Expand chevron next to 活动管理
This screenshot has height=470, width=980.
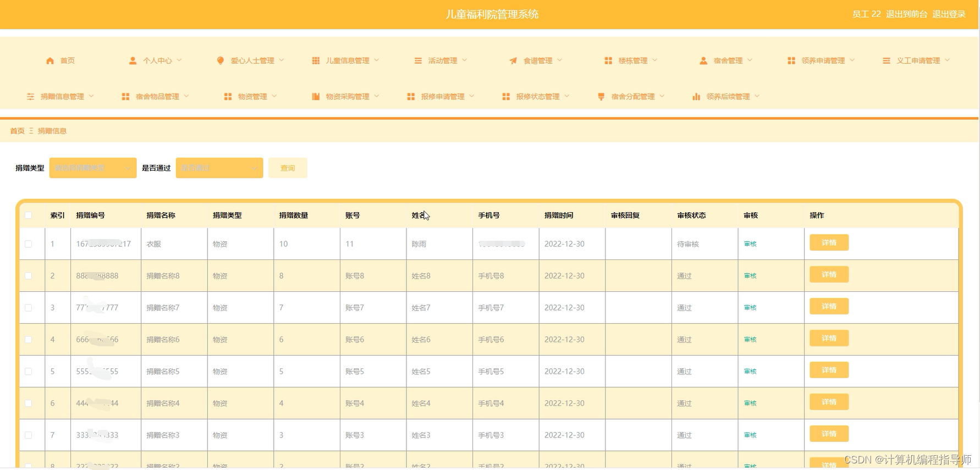(465, 60)
